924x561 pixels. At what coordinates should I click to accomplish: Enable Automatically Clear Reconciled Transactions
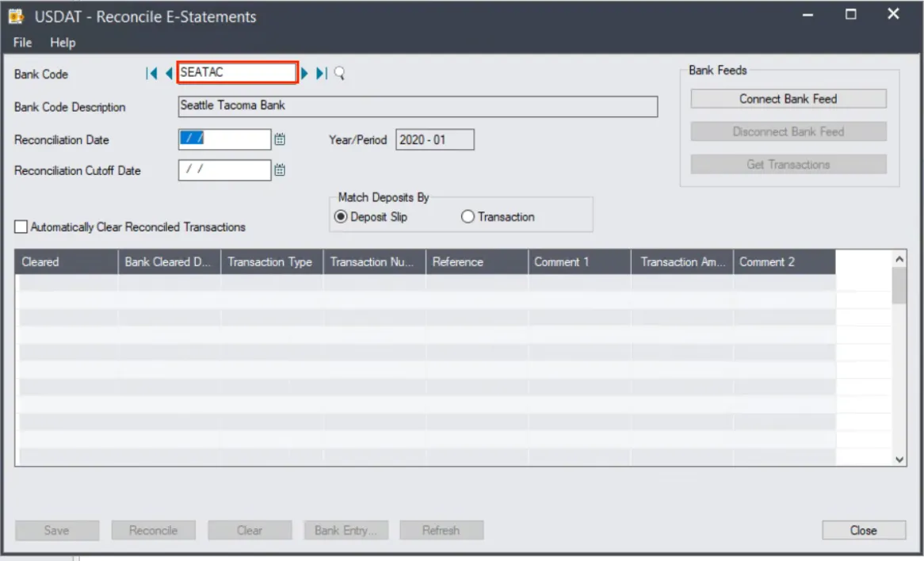[x=21, y=227]
